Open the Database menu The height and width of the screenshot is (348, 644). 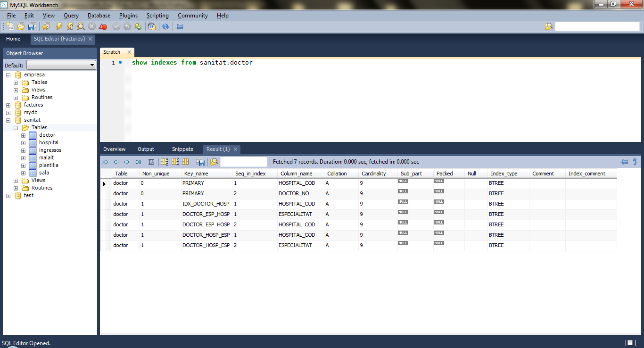tap(99, 16)
